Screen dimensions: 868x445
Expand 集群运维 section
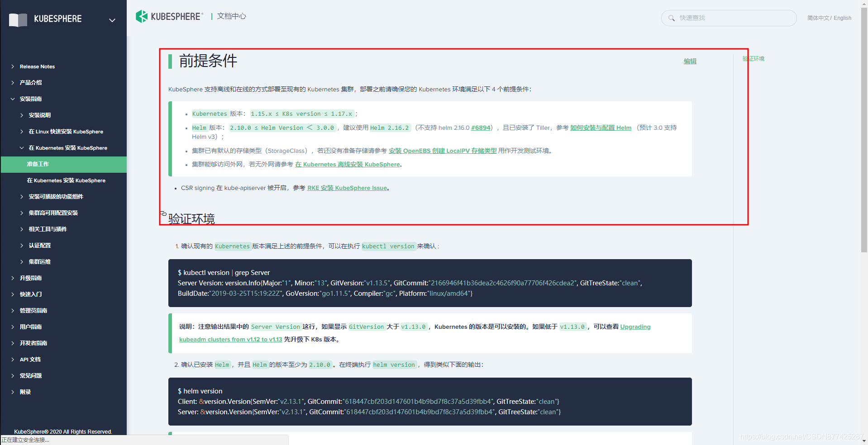(40, 262)
